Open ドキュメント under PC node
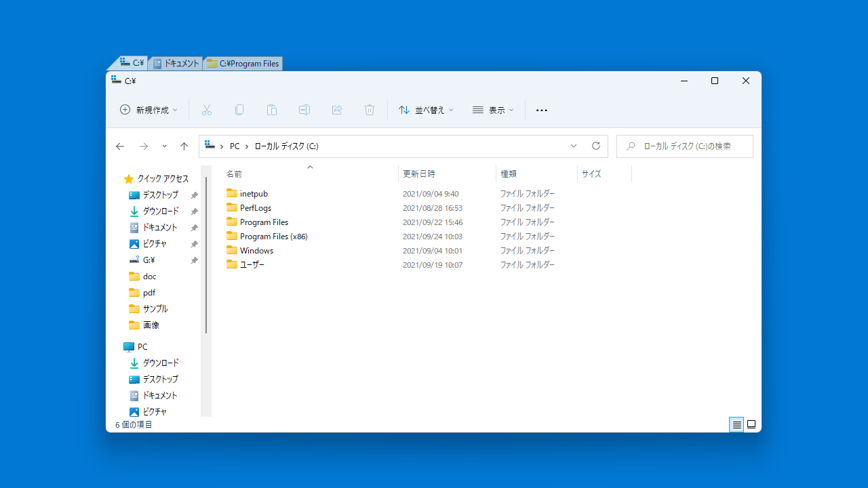Image resolution: width=868 pixels, height=488 pixels. pyautogui.click(x=160, y=396)
